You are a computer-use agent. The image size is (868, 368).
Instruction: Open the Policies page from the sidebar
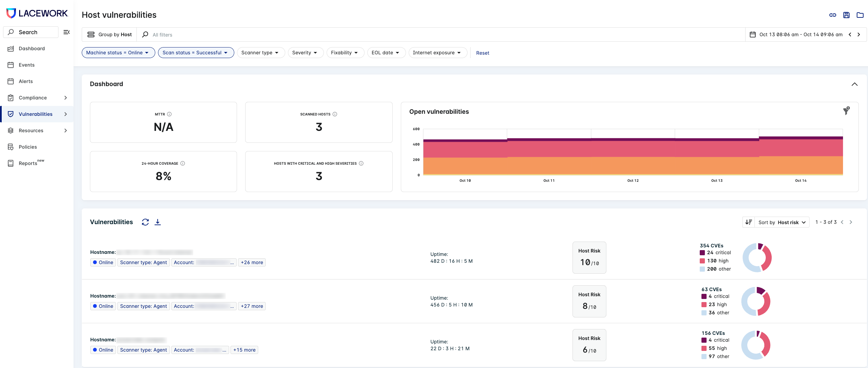[27, 147]
